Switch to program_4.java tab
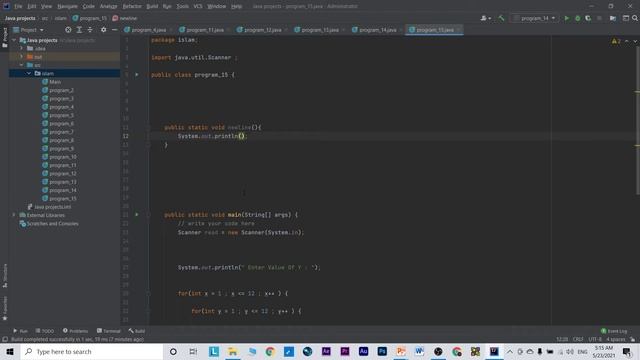 click(148, 30)
